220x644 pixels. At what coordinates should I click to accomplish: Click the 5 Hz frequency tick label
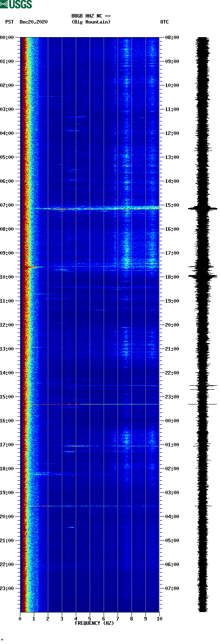[x=90, y=619]
